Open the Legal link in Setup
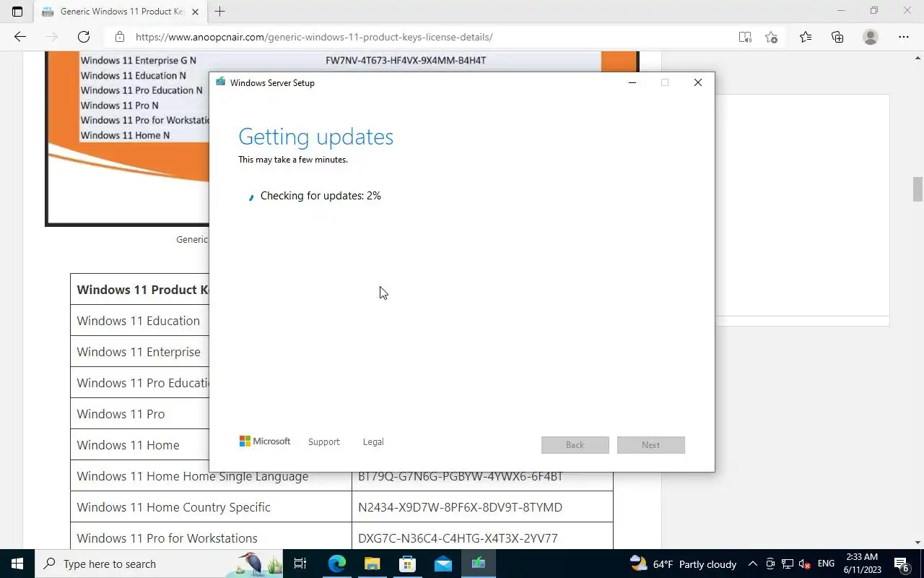Viewport: 924px width, 578px height. (x=373, y=441)
